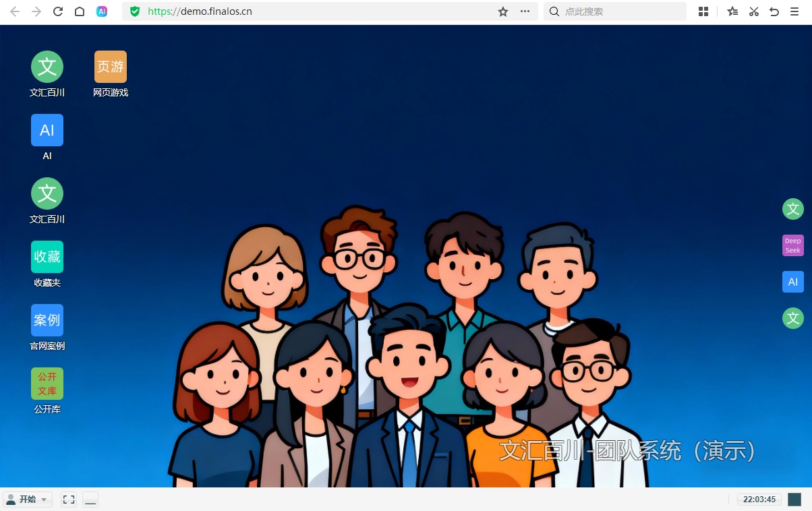Screen dimensions: 812x511
Task: Open the 网页游戏 desktop icon
Action: pyautogui.click(x=111, y=67)
